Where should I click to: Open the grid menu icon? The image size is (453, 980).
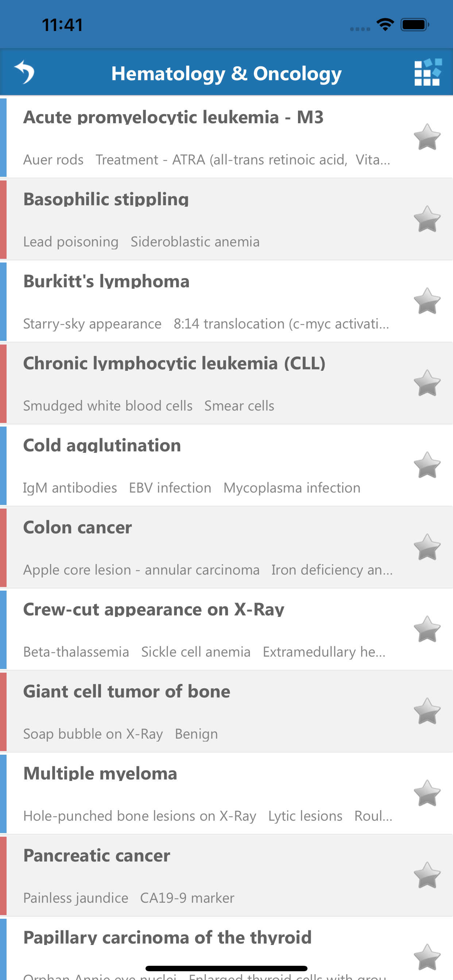[x=427, y=72]
